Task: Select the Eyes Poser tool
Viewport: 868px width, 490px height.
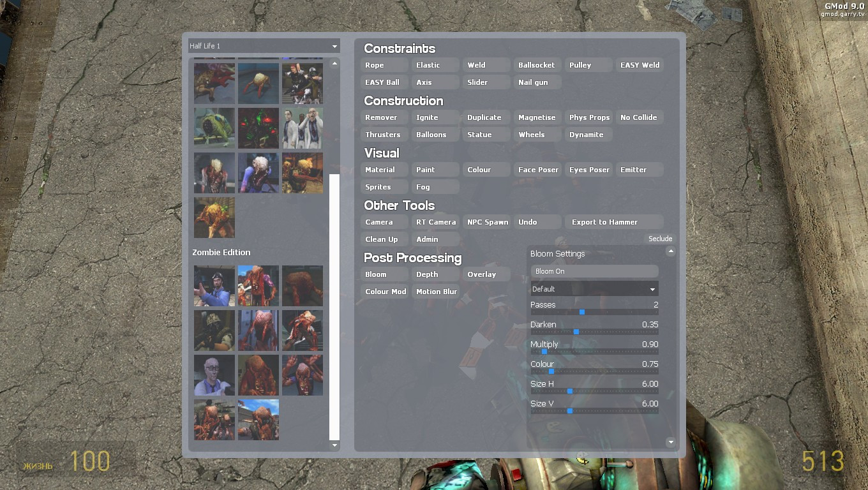Action: (588, 169)
